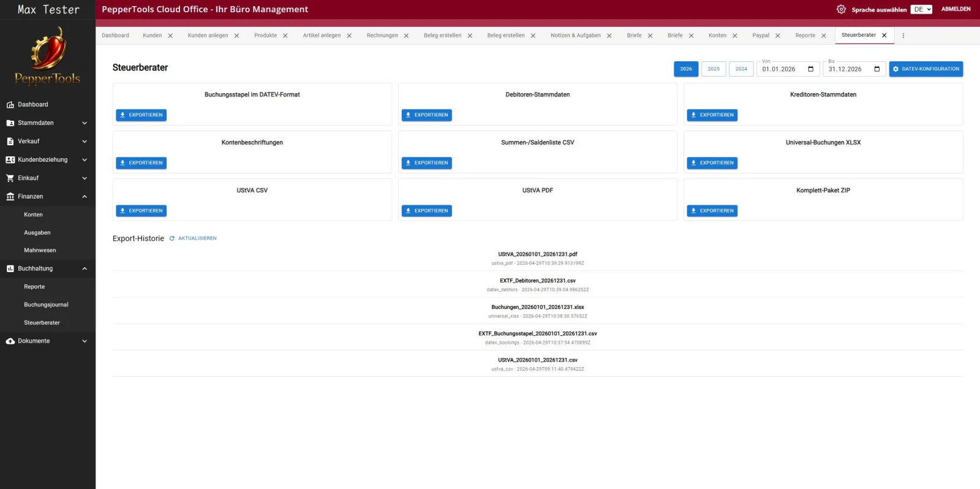Export UStVA CSV
Screen dimensions: 980x489
click(141, 211)
